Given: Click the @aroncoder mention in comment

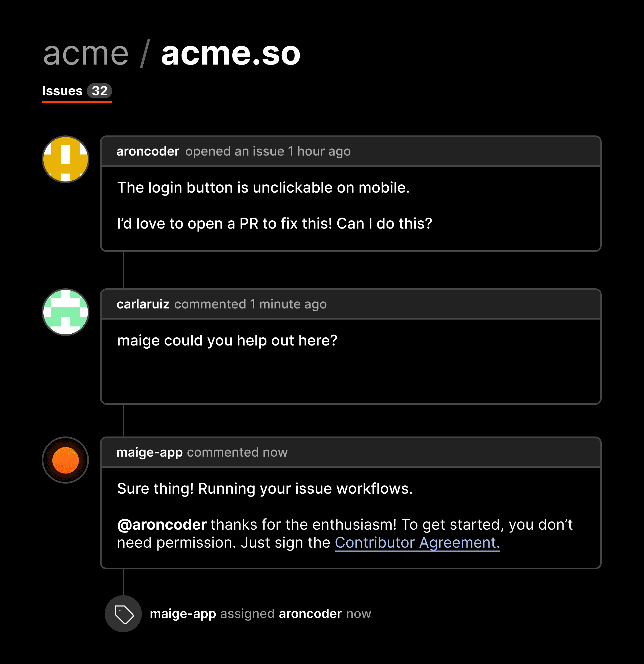Looking at the screenshot, I should [162, 524].
